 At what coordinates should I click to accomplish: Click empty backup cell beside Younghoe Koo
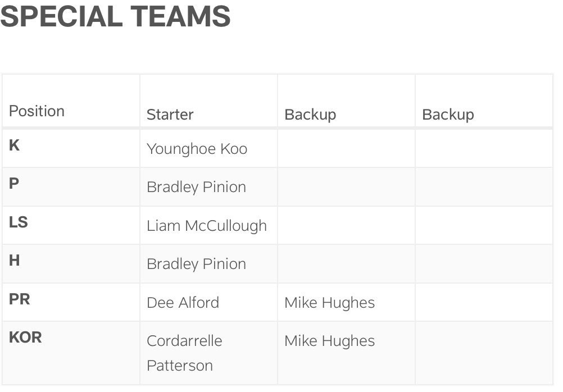click(x=346, y=149)
